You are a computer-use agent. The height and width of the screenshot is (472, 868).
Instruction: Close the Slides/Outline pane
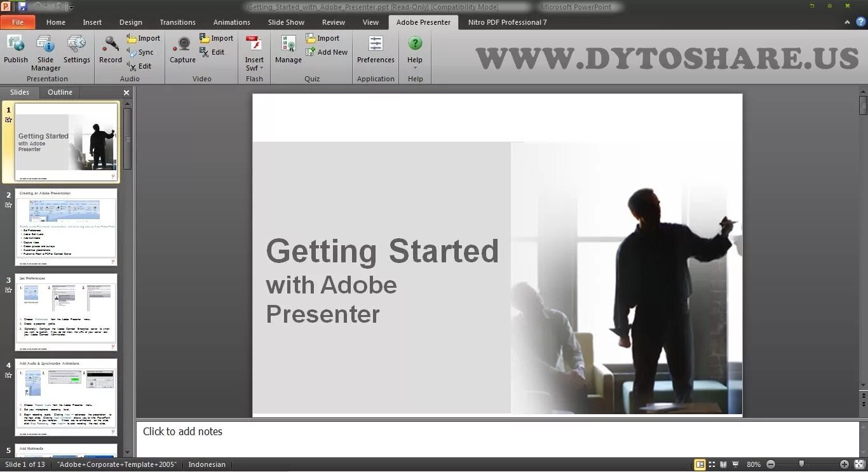[126, 93]
